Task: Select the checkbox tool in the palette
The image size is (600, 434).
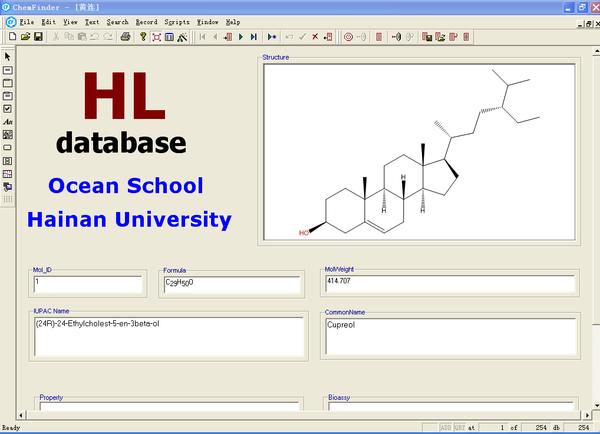Action: (x=8, y=109)
